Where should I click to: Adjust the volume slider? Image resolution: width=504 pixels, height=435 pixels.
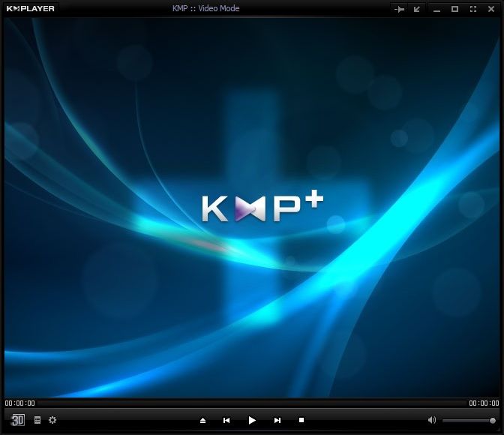point(469,421)
